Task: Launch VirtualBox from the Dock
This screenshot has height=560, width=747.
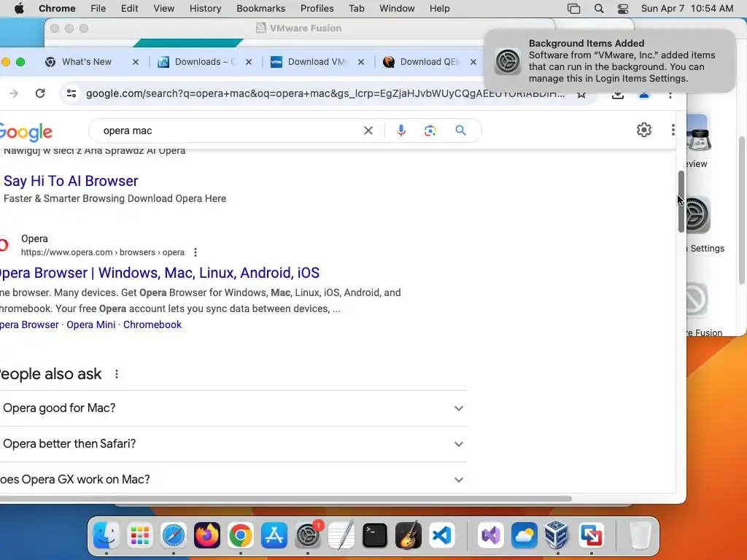Action: click(557, 535)
